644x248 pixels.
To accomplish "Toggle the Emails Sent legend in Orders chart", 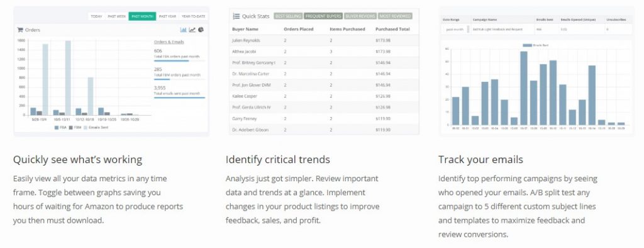I will click(x=96, y=128).
